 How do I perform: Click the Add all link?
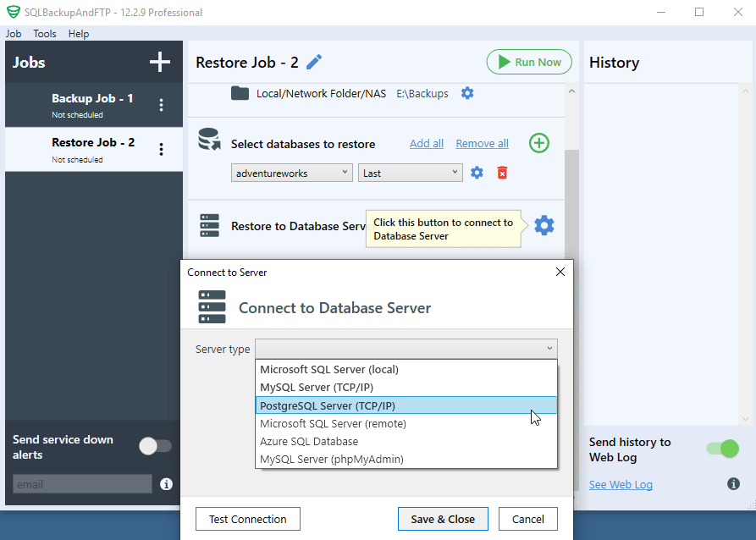427,144
